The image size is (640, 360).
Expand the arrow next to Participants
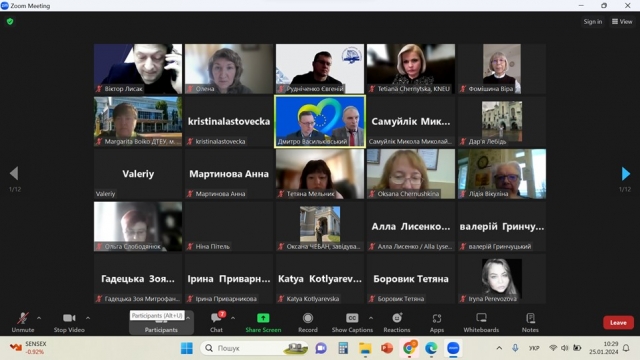click(x=188, y=318)
